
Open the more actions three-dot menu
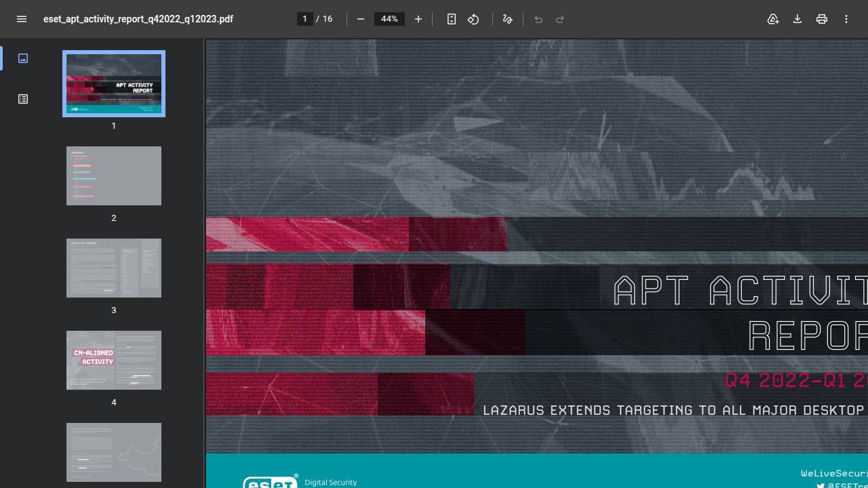click(846, 19)
